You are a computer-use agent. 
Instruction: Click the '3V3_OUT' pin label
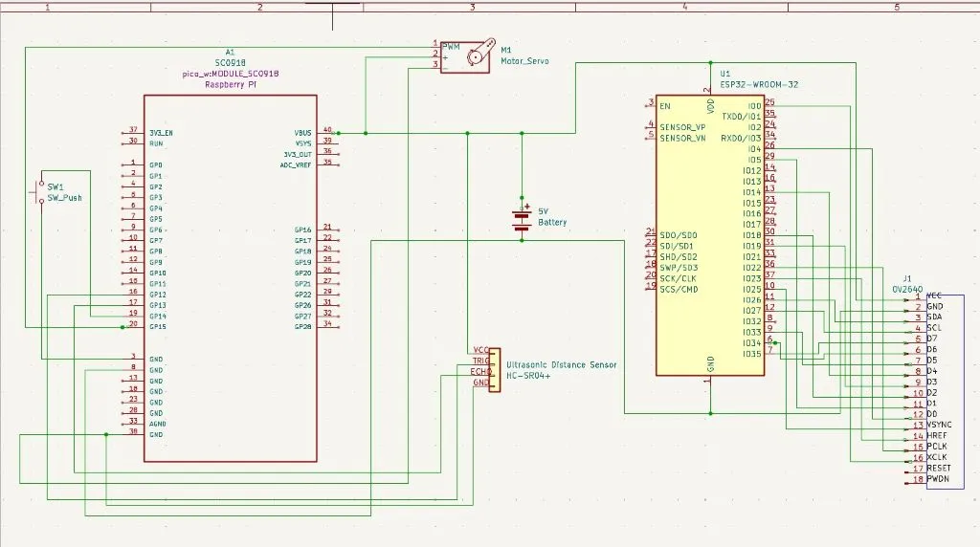tap(298, 154)
